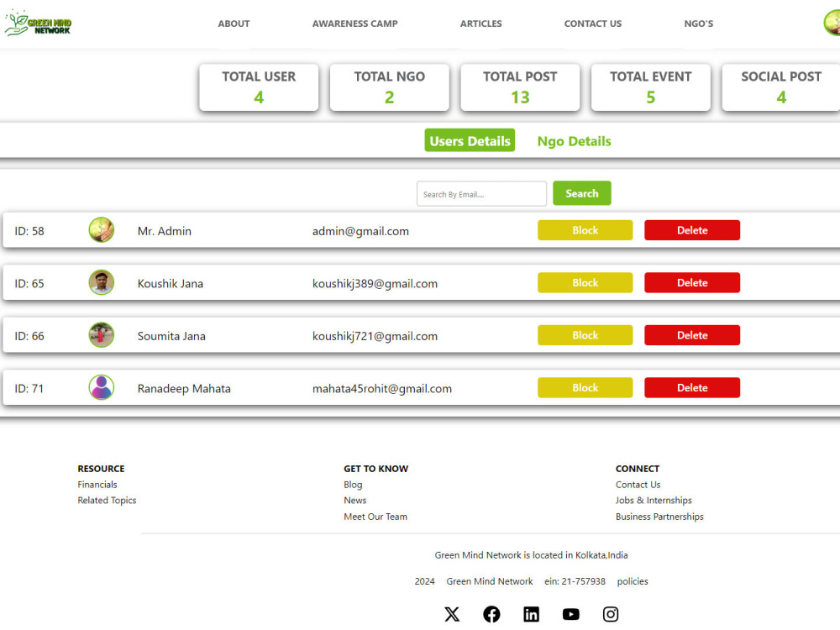Click the GET TO KNOW heading

375,469
